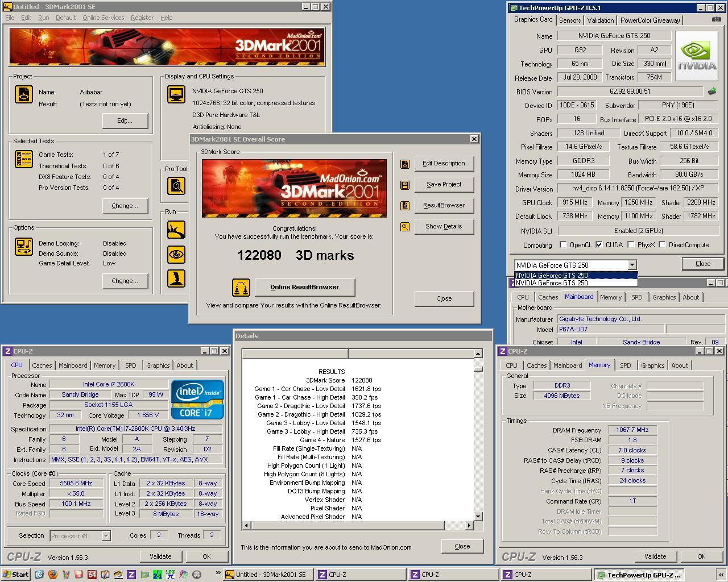This screenshot has height=582, width=728.
Task: Click the green GPU card quick launch icon
Action: (144, 575)
